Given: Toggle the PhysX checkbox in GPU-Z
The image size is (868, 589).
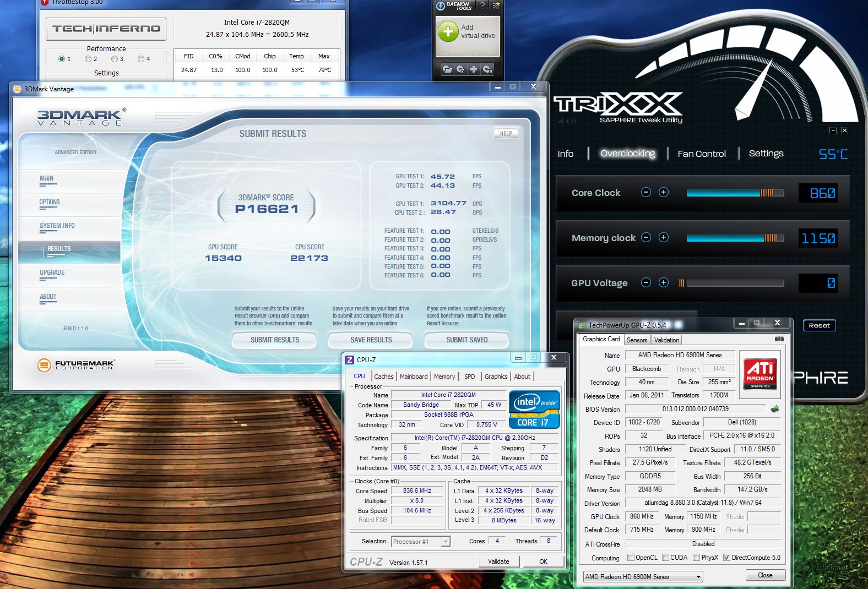Looking at the screenshot, I should (x=697, y=557).
